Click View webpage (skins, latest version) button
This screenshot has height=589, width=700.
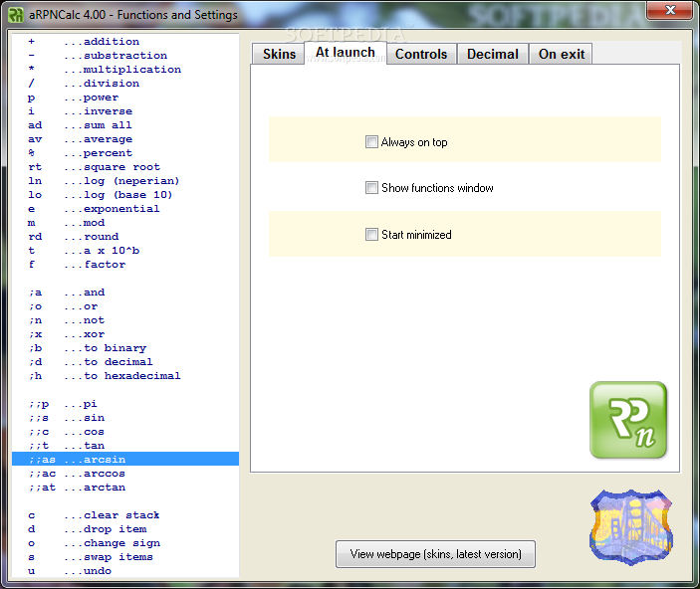point(435,554)
